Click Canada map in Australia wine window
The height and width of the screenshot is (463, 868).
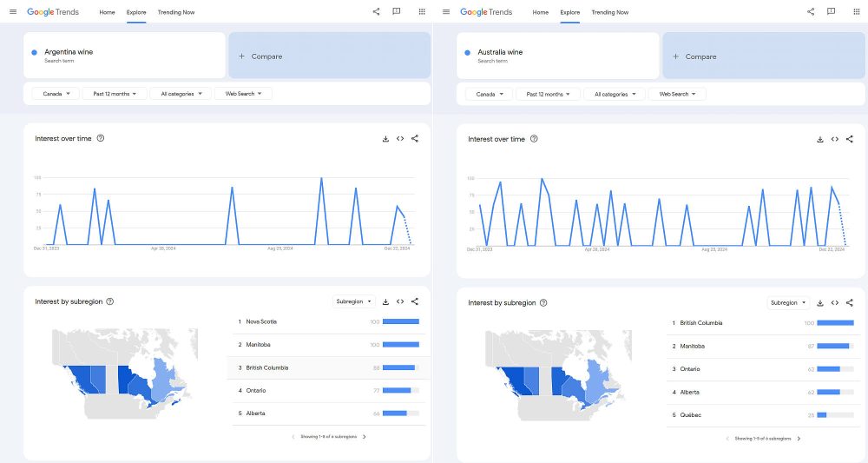tap(558, 375)
